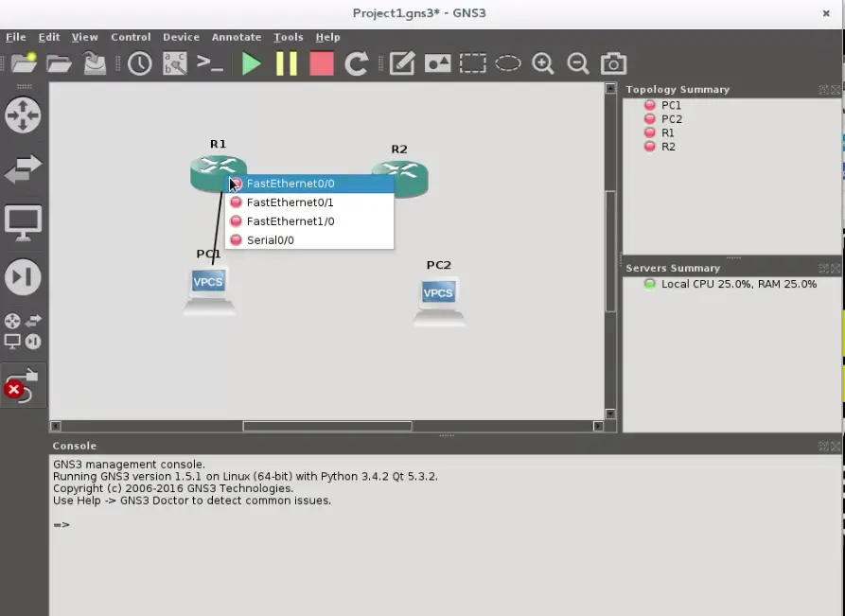
Task: Browse security devices sidebar icon
Action: [x=23, y=277]
